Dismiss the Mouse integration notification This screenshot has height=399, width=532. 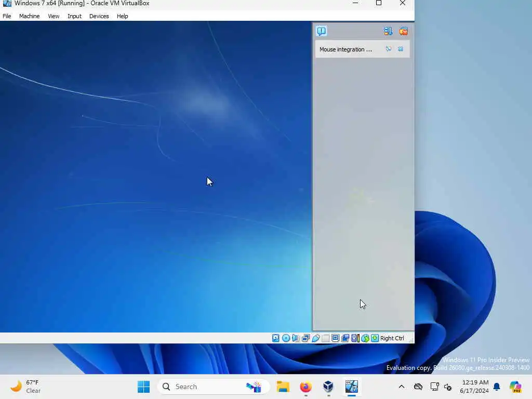401,49
